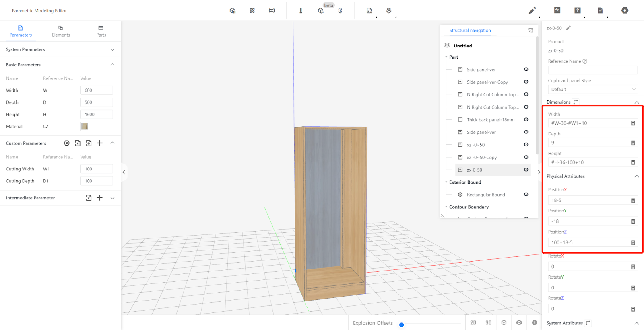Click the pencil edit tool in top toolbar
This screenshot has height=330, width=644.
pyautogui.click(x=532, y=10)
